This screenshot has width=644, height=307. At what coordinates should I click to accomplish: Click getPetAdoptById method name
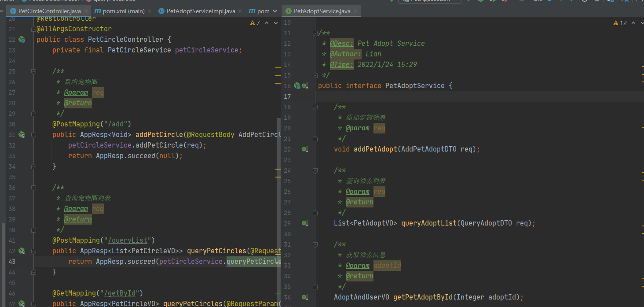coord(423,297)
